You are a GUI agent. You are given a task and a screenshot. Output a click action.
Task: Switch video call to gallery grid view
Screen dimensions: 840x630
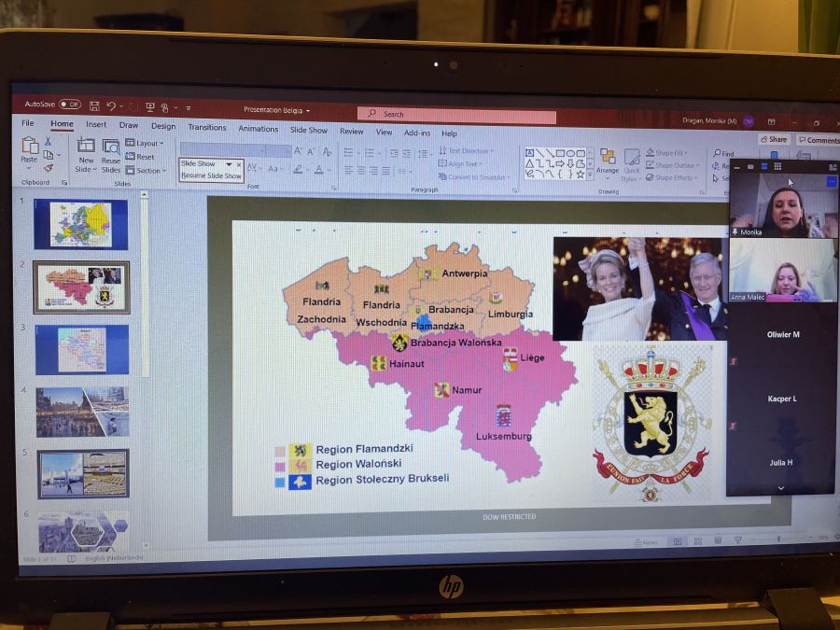click(777, 166)
